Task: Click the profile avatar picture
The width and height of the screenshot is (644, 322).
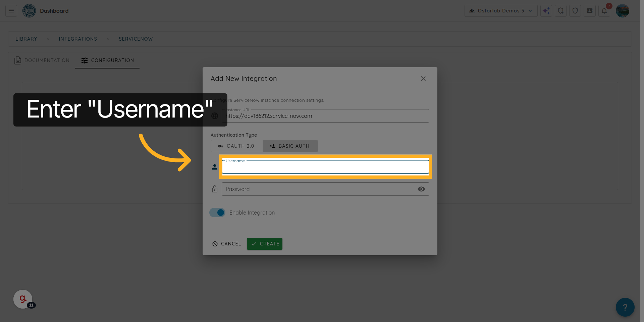Action: 623,10
